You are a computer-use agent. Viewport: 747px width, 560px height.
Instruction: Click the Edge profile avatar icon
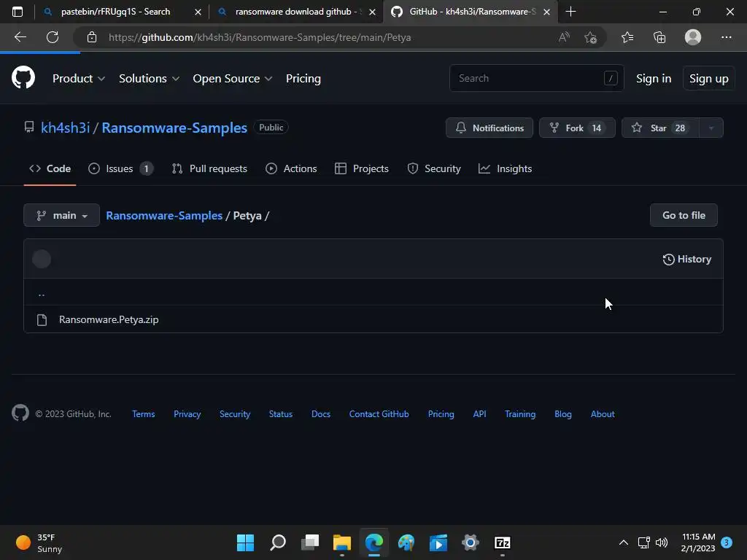point(693,37)
